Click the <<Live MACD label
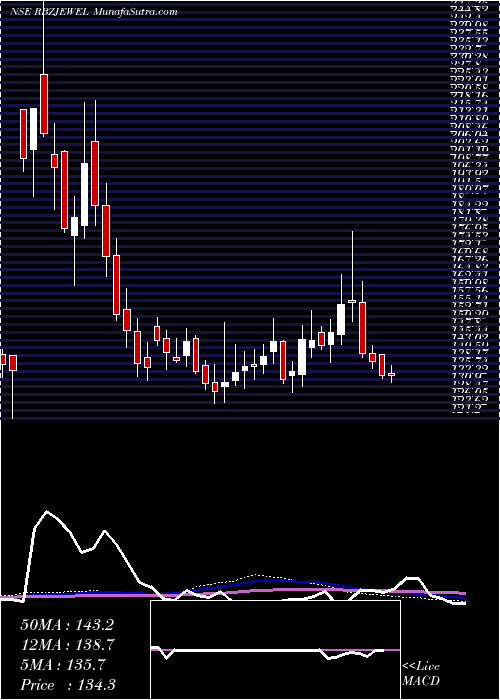The width and height of the screenshot is (500, 700). (x=421, y=674)
